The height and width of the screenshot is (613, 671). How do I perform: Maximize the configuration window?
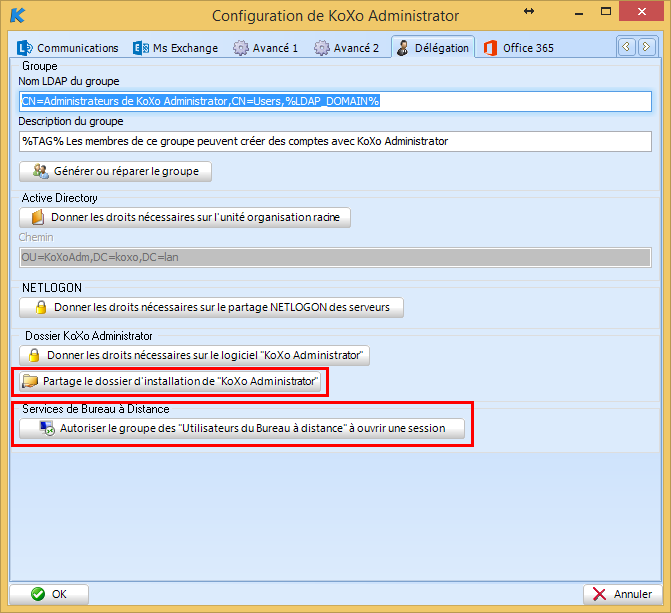(606, 12)
